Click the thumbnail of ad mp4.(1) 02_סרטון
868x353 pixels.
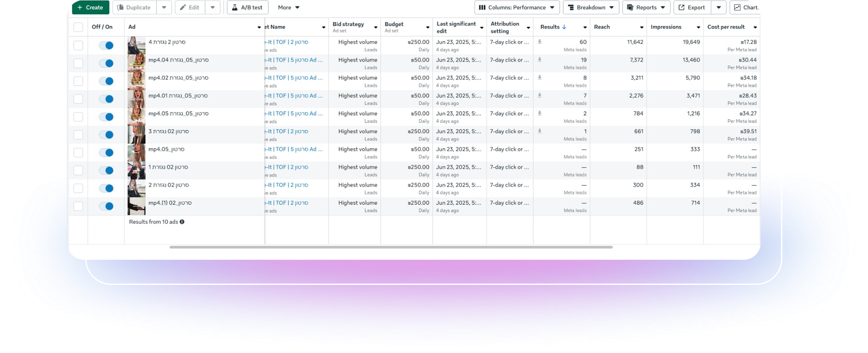(x=136, y=206)
